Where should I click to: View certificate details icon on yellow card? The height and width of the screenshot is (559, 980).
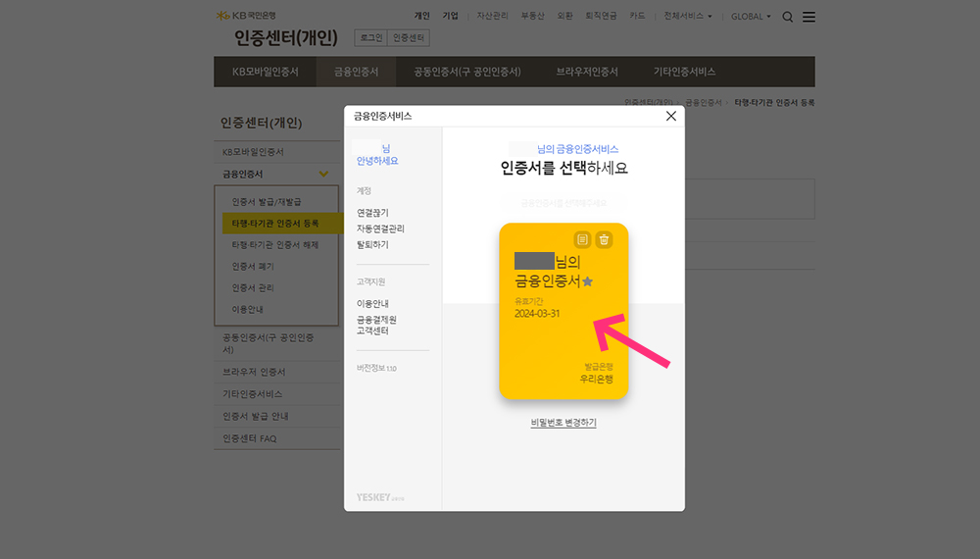click(582, 239)
